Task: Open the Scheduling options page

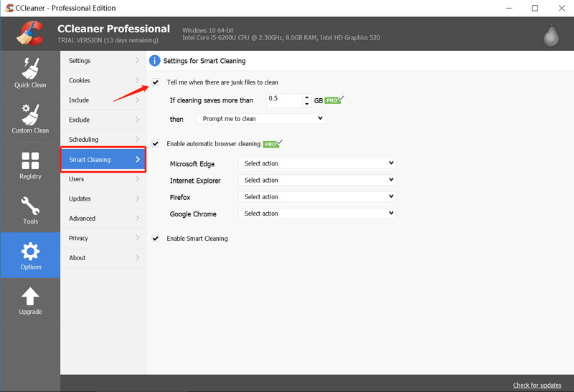Action: pyautogui.click(x=103, y=140)
